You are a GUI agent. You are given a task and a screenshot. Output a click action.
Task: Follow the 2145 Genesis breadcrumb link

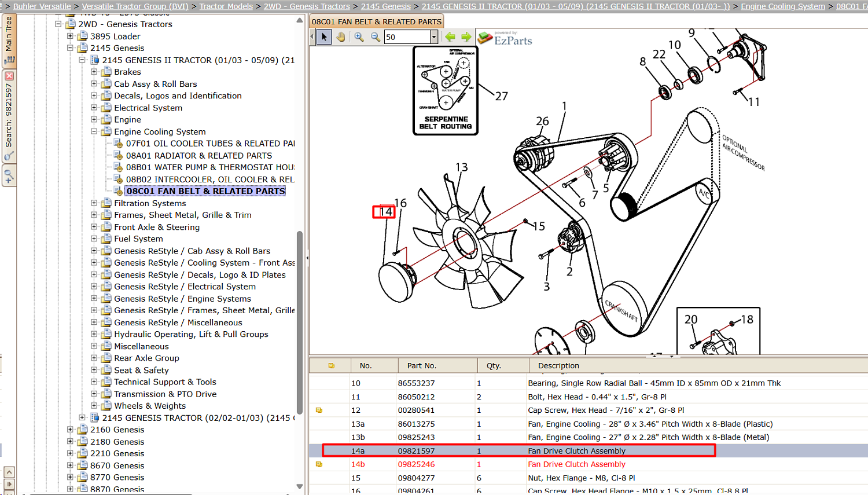click(x=386, y=6)
